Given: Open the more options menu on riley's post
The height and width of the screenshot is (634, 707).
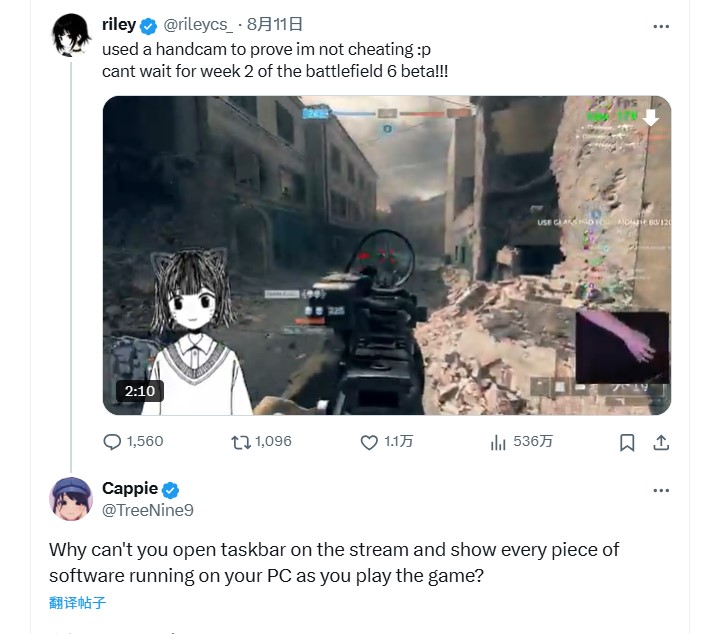Looking at the screenshot, I should (661, 27).
